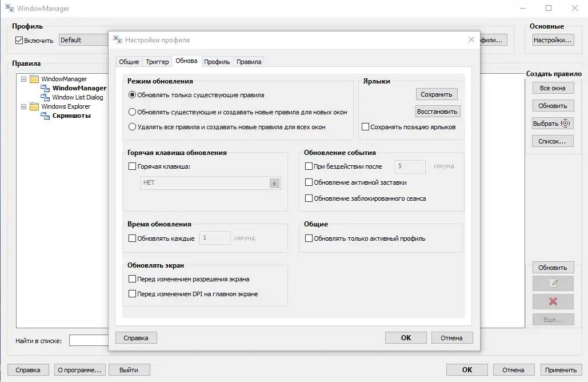Viewport: 588px width, 382px height.
Task: Click the window icon beside Window List Dialog
Action: [45, 97]
